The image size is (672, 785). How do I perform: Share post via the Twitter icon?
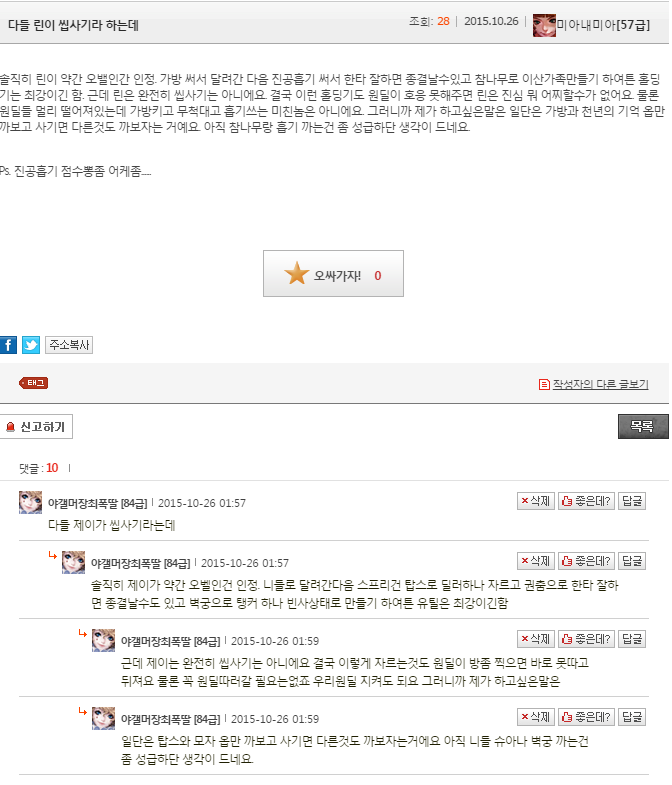pyautogui.click(x=31, y=345)
